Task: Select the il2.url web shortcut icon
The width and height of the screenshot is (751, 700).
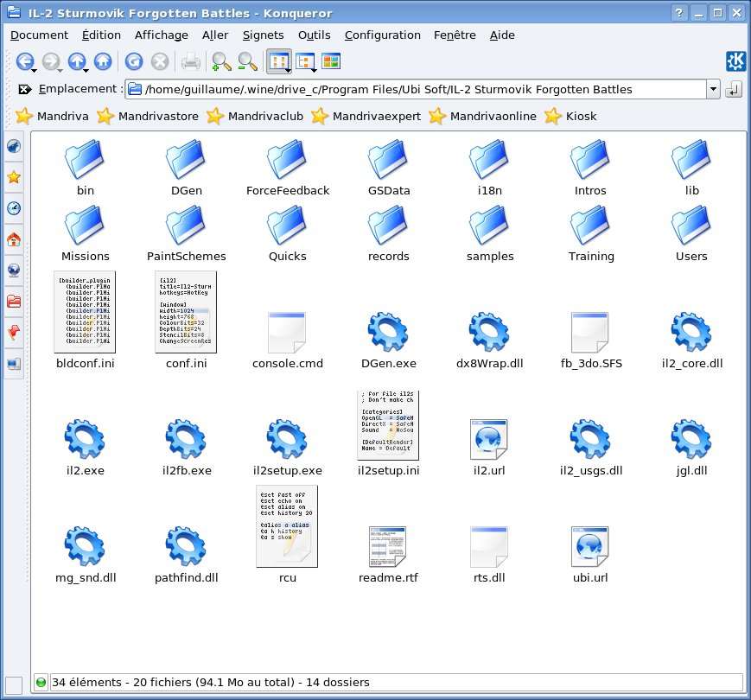Action: [x=489, y=439]
